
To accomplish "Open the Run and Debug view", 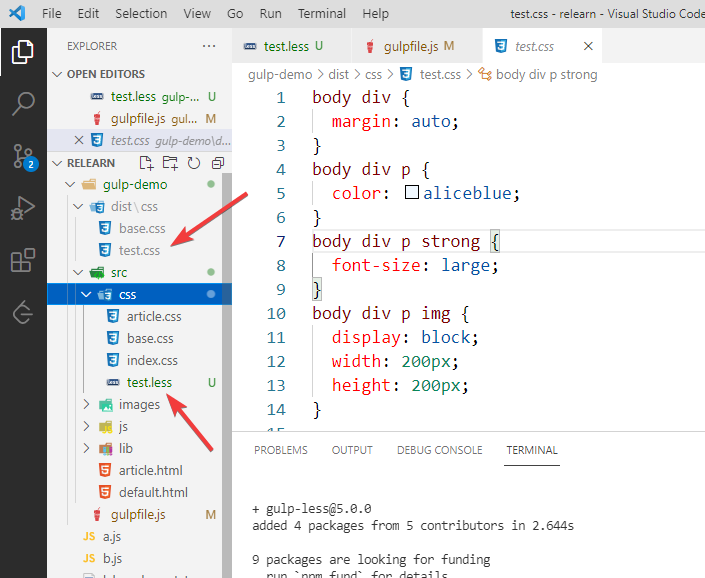I will pyautogui.click(x=22, y=208).
